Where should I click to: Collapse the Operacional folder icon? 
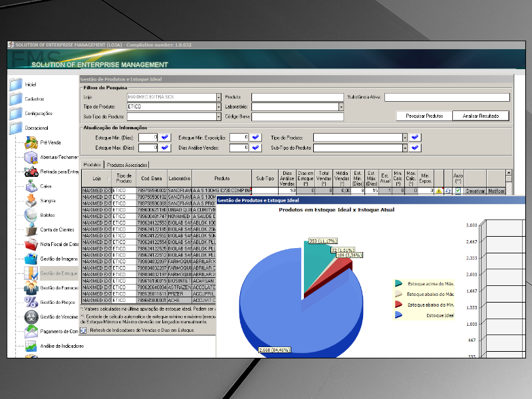coord(15,128)
